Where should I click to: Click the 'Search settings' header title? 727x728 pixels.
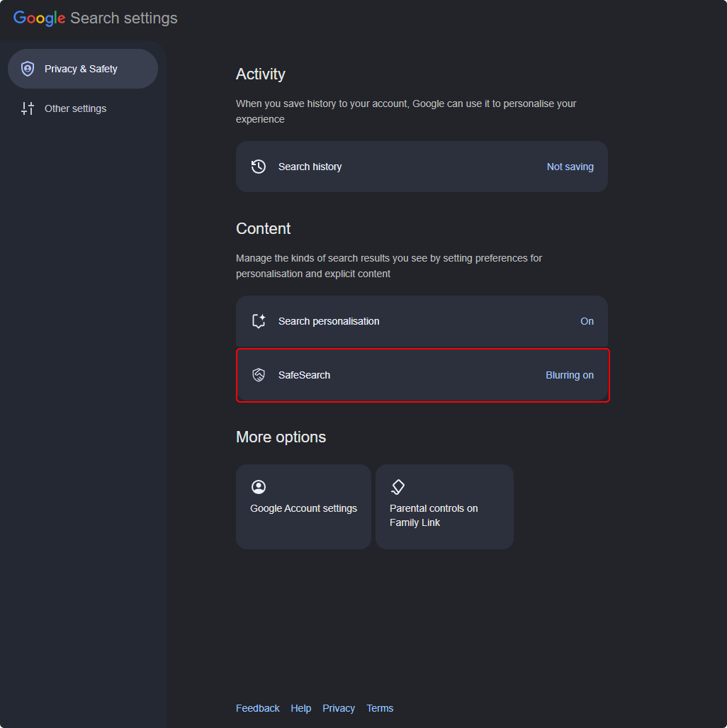124,18
